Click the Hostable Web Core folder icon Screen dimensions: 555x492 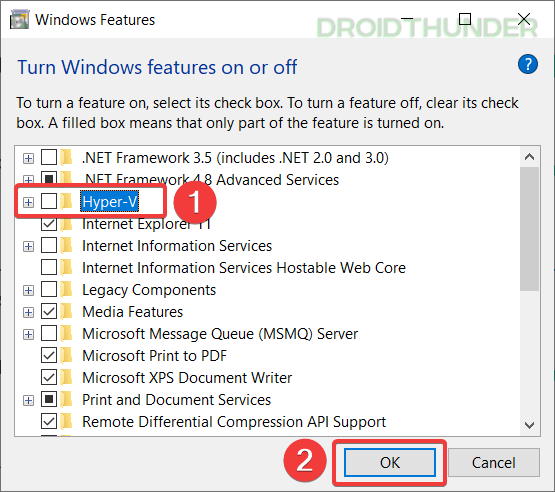(x=66, y=268)
